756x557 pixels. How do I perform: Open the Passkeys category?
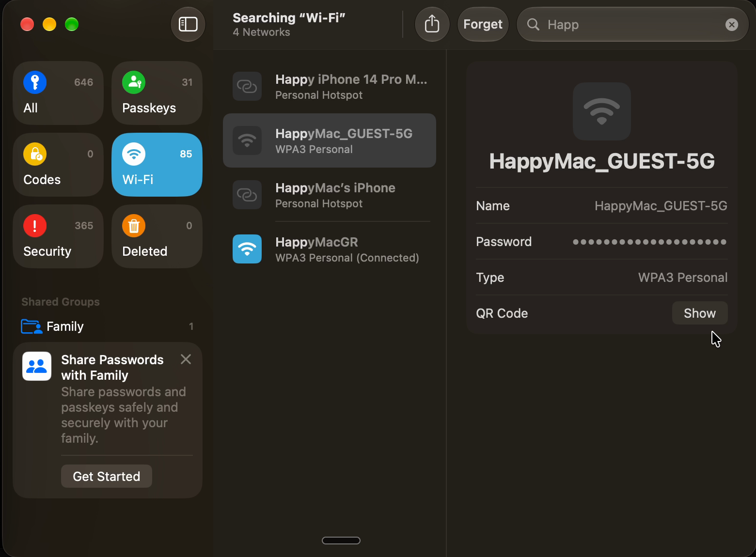(x=157, y=93)
